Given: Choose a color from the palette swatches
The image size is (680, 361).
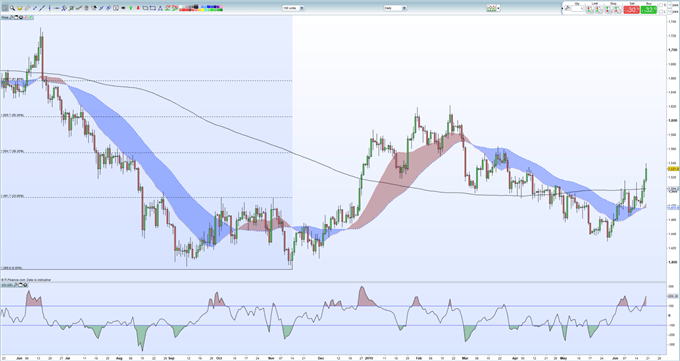Looking at the screenshot, I should click(x=201, y=8).
